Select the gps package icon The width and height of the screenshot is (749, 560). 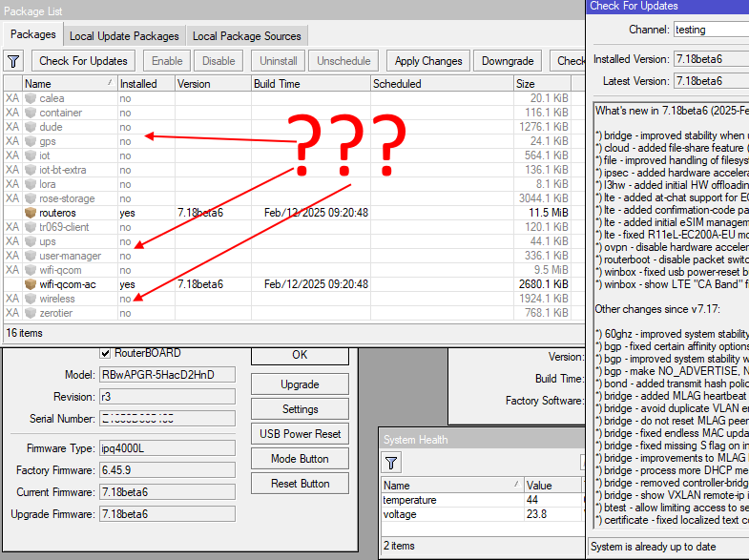point(31,141)
